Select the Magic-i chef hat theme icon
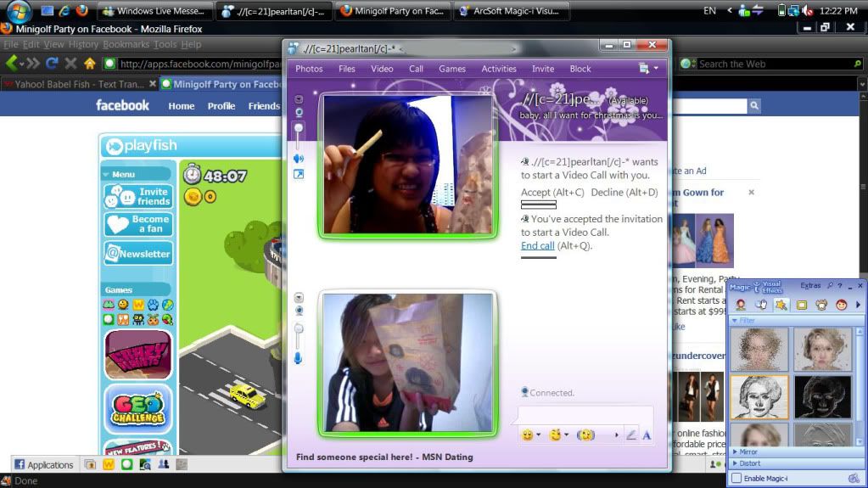868x488 pixels. 821,305
